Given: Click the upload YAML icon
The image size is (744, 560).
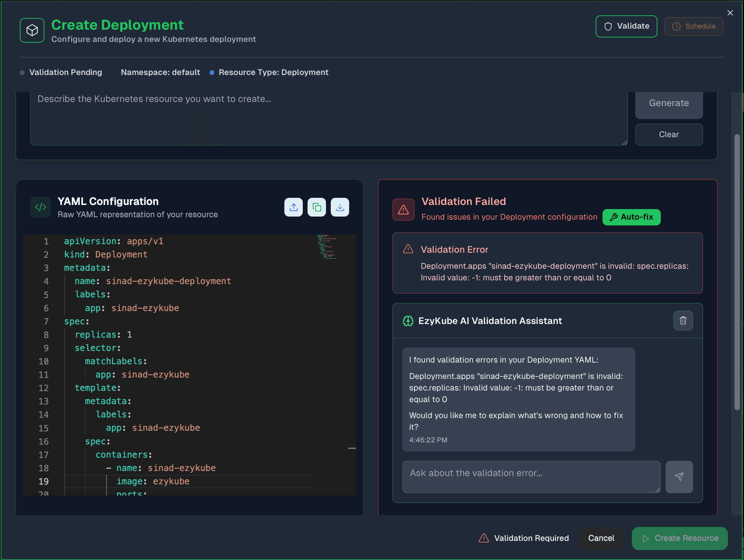Looking at the screenshot, I should [x=293, y=207].
